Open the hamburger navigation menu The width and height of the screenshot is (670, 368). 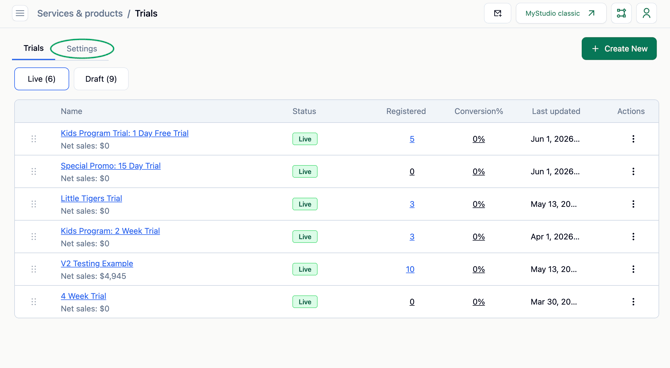coord(20,13)
